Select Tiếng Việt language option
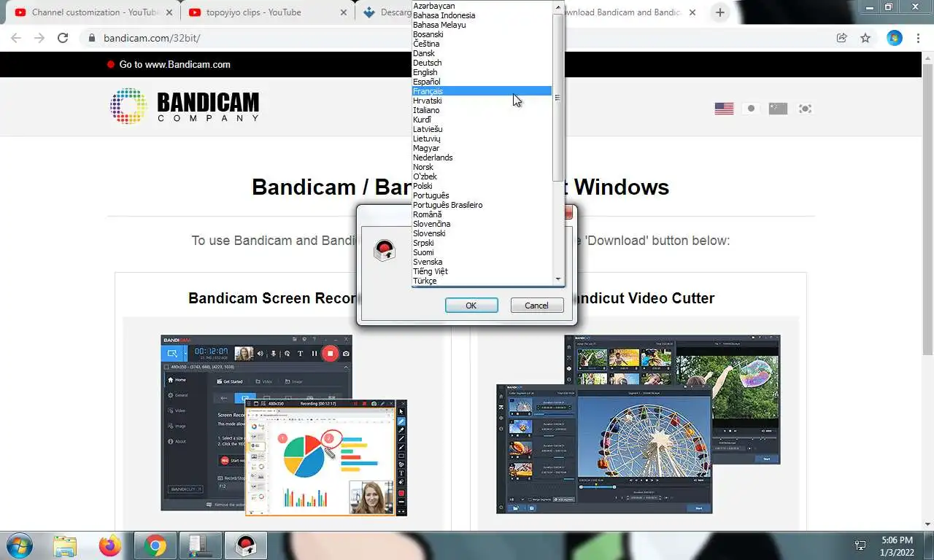Viewport: 934px width, 560px height. click(x=482, y=271)
